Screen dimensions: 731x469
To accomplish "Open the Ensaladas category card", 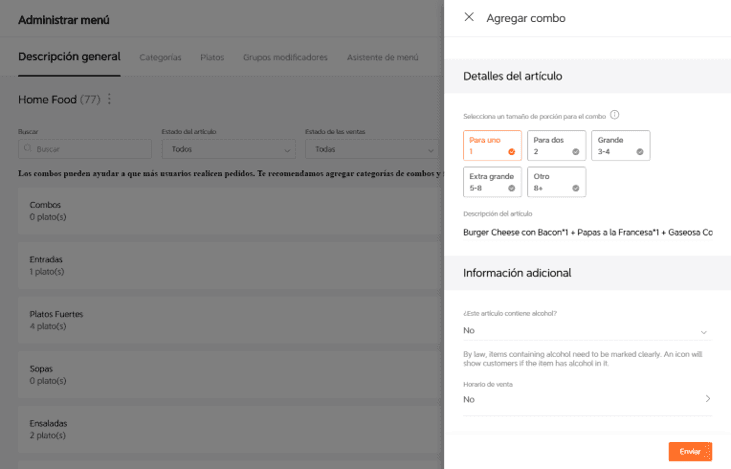I will coord(231,429).
